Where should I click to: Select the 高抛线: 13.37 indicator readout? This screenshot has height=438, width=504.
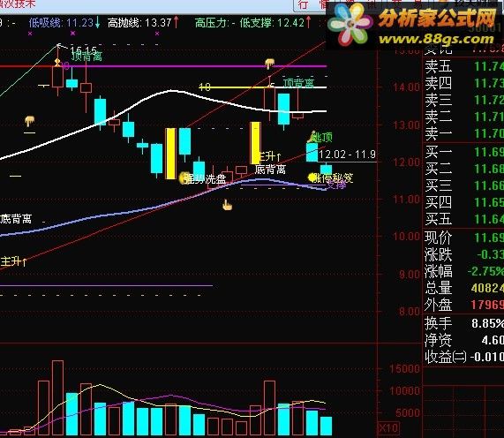click(x=143, y=23)
